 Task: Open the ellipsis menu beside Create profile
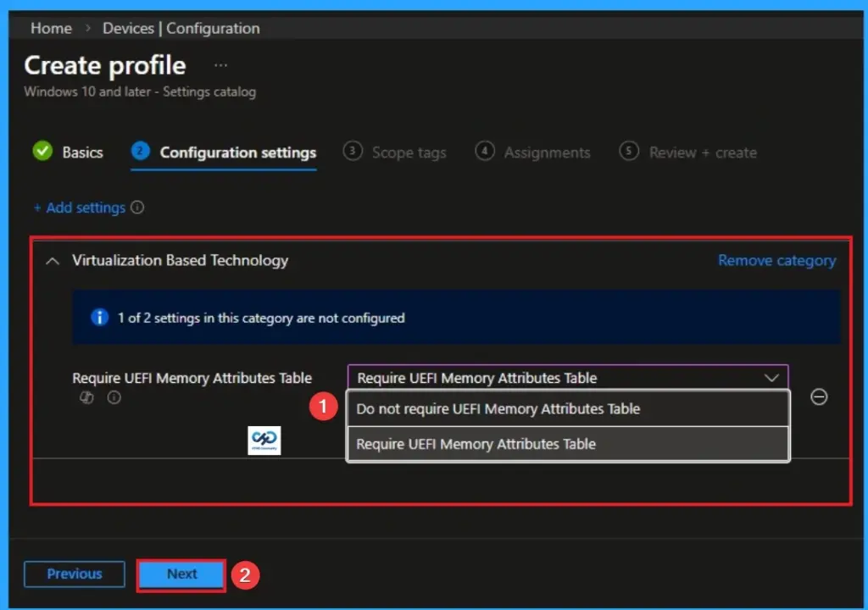pos(220,64)
